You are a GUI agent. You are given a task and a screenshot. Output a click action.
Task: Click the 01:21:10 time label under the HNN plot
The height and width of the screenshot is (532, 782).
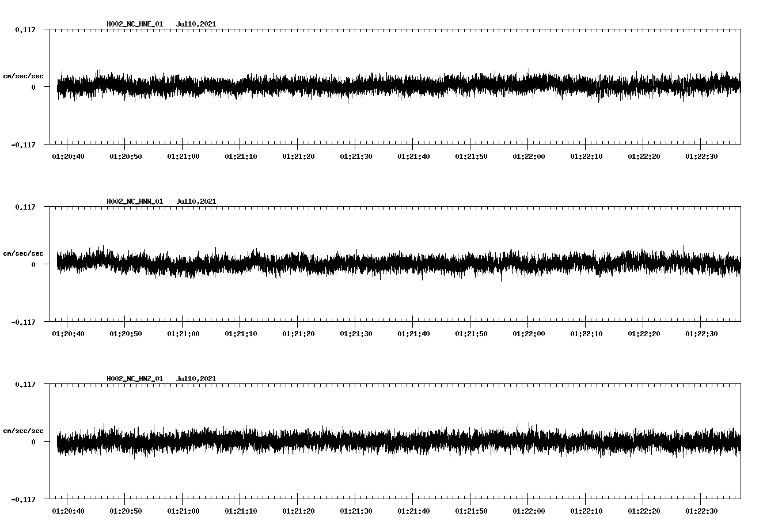point(241,334)
